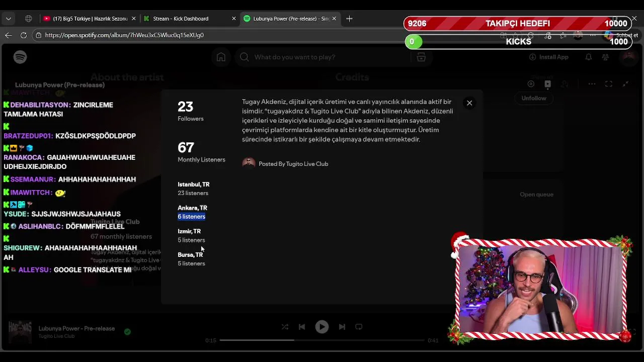Click the dimmed "Credits" heading
The width and height of the screenshot is (644, 362).
[352, 77]
